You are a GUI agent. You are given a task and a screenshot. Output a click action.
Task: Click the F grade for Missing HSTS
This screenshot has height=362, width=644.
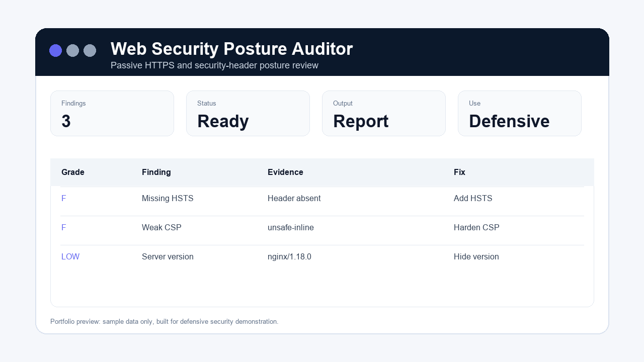click(x=64, y=199)
